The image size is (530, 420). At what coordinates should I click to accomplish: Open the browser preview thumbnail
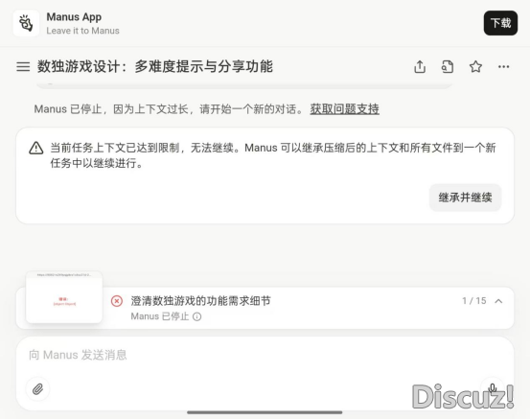(64, 297)
